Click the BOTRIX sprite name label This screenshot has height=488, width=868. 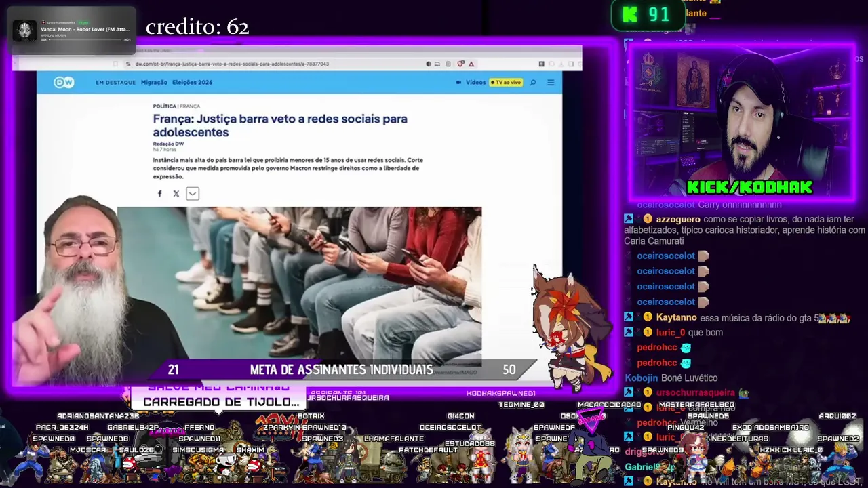click(311, 416)
